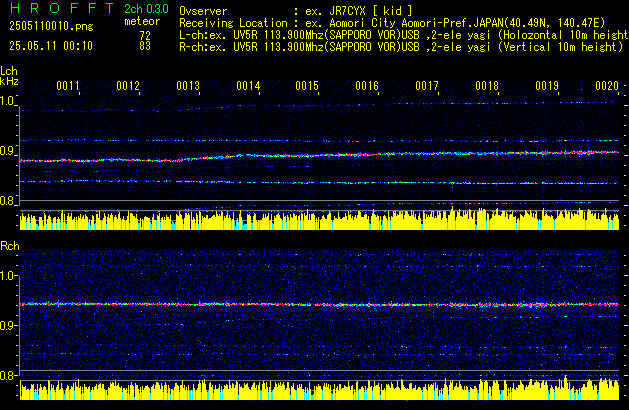Click the Lch 0.8 frequency axis label
This screenshot has width=629, height=410.
(7, 201)
